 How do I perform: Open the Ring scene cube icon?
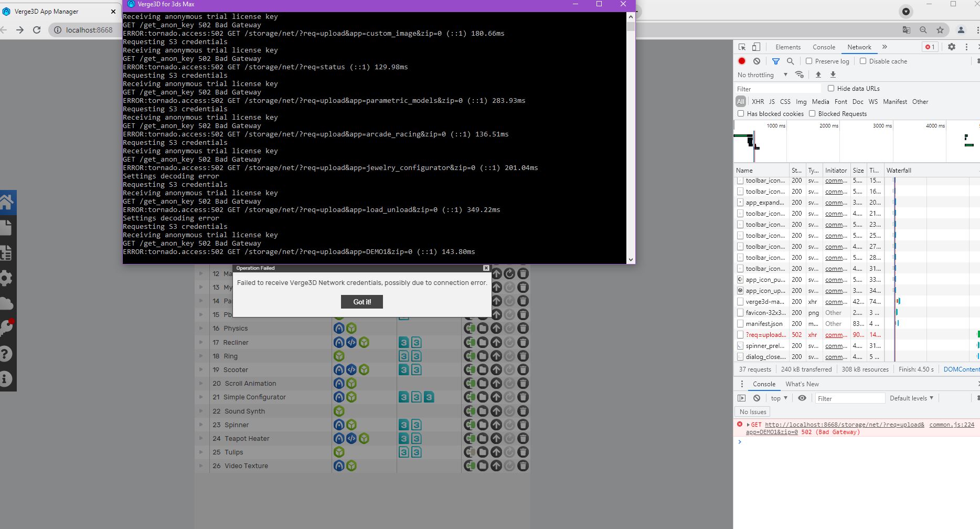pyautogui.click(x=339, y=356)
